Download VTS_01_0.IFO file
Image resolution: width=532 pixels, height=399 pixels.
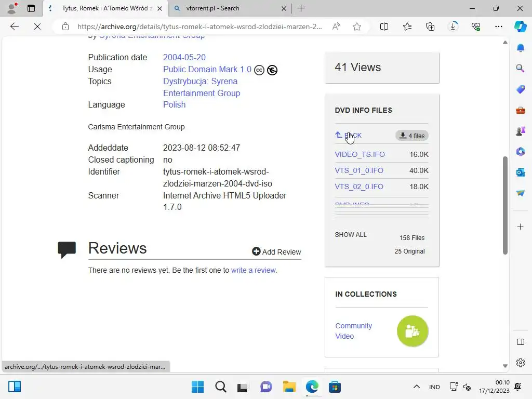click(x=359, y=170)
